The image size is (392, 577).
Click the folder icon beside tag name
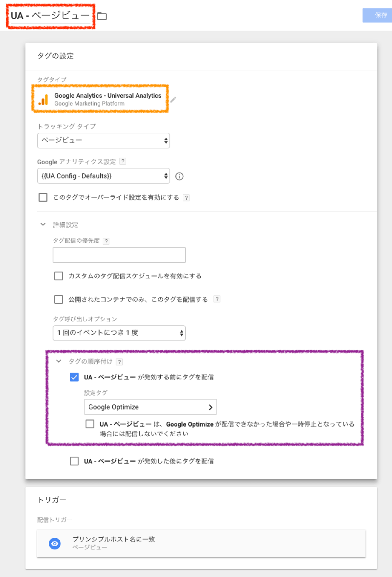tap(102, 16)
